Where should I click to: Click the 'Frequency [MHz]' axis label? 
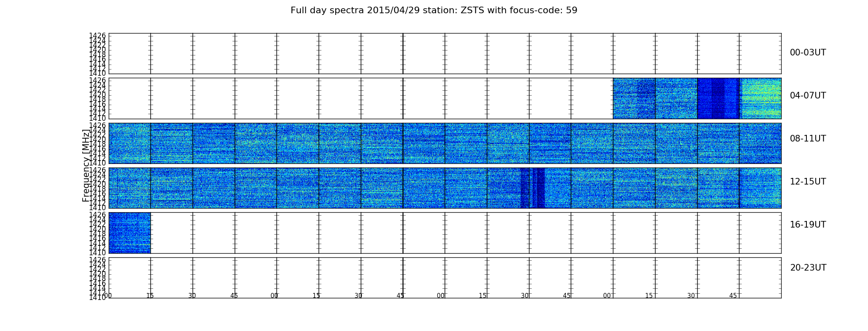pos(86,165)
